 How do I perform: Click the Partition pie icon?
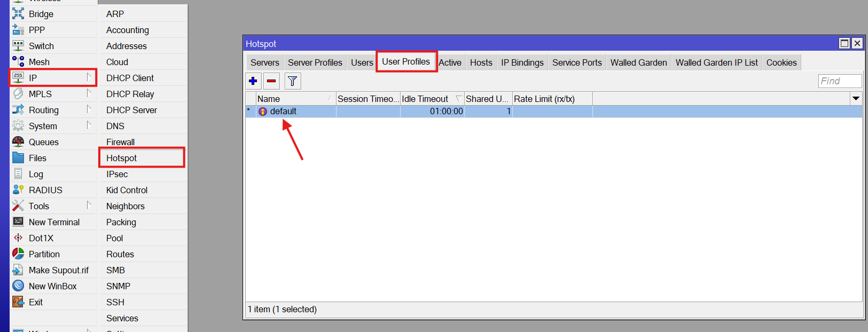(18, 254)
